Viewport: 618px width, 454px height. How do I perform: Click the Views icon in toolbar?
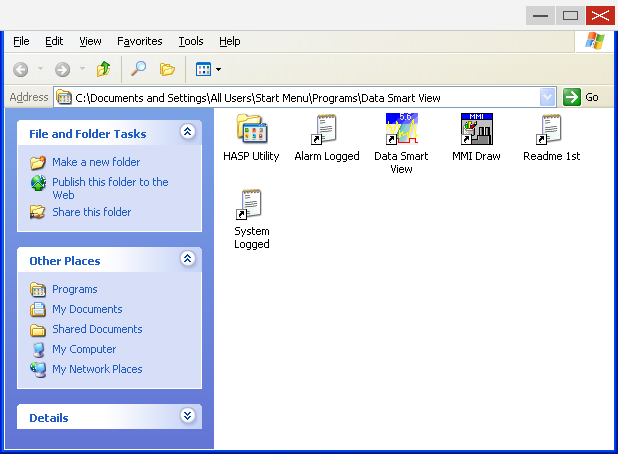click(203, 69)
